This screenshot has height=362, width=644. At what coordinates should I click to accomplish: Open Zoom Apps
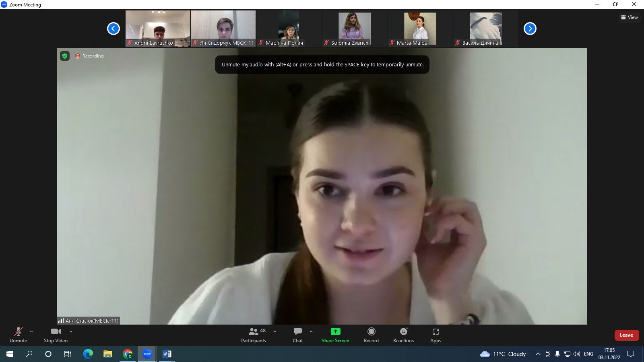point(436,335)
